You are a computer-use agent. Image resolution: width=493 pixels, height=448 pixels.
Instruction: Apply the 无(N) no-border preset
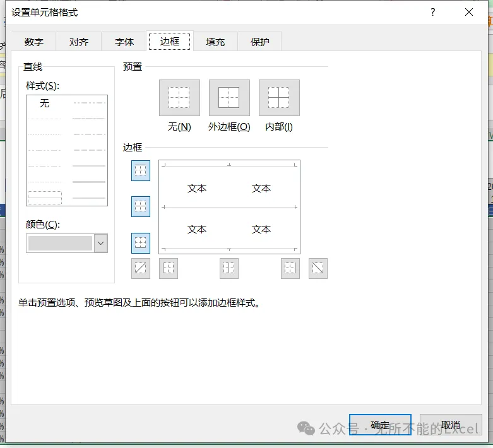pyautogui.click(x=179, y=97)
